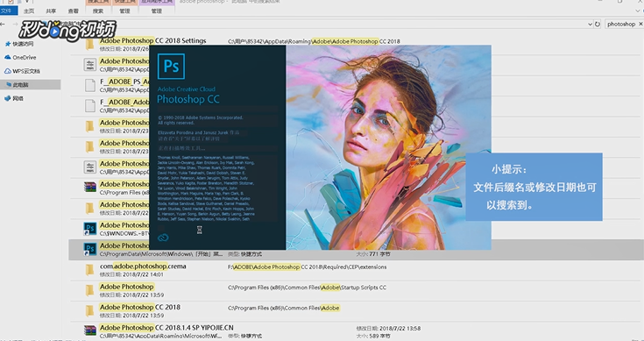Select 此电脑 in the sidebar
Image resolution: width=644 pixels, height=341 pixels.
pos(31,85)
